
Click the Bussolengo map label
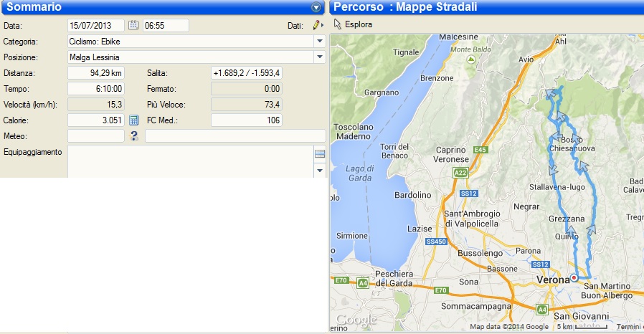[480, 253]
